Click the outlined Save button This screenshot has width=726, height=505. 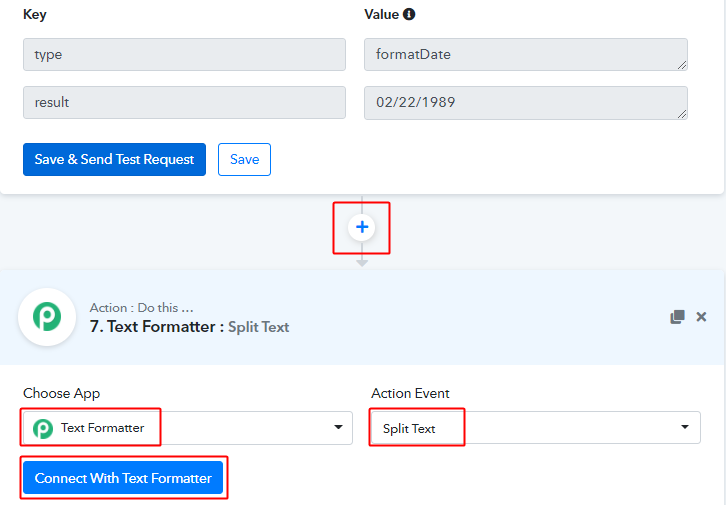click(x=244, y=159)
